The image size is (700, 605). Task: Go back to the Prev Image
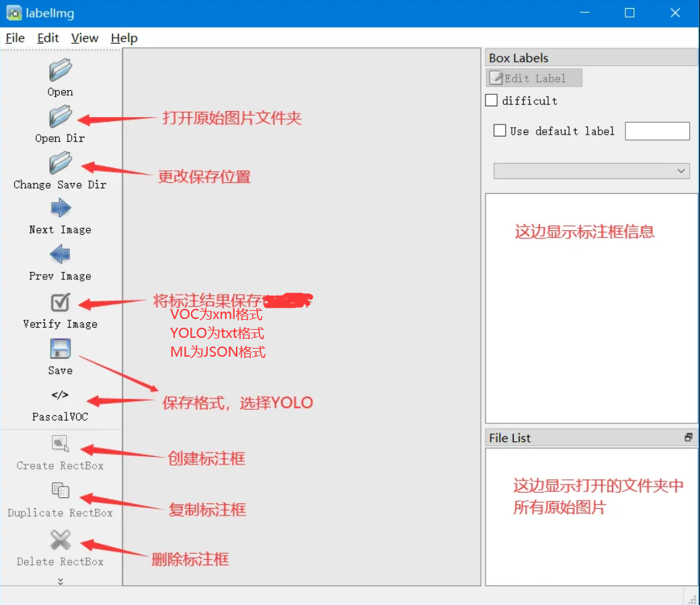click(61, 254)
